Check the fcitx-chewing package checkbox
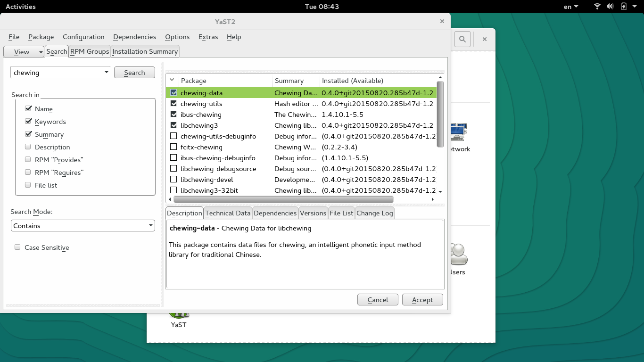644x362 pixels. (x=173, y=147)
